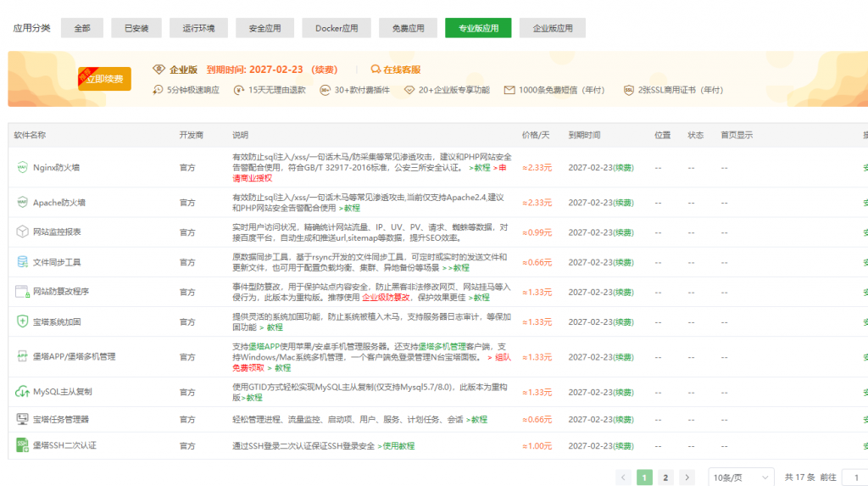The width and height of the screenshot is (868, 486).
Task: Click the 网站防篡改程序 window icon
Action: tap(22, 292)
